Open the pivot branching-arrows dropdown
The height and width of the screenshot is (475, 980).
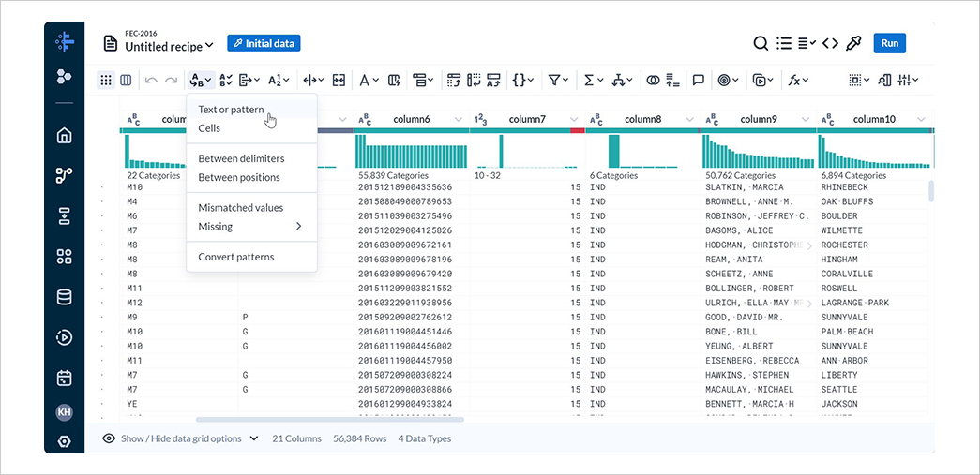(x=623, y=80)
